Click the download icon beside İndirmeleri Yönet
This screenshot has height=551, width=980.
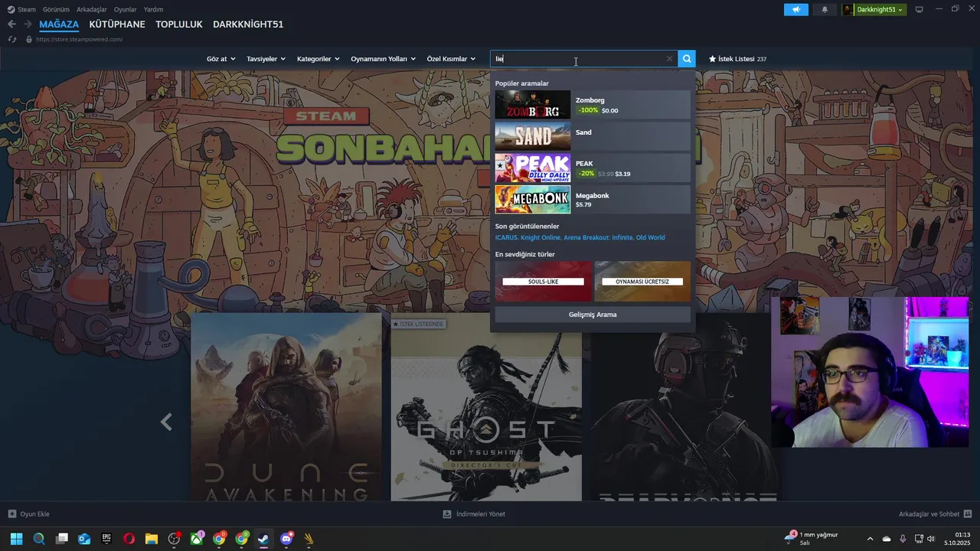pyautogui.click(x=447, y=514)
